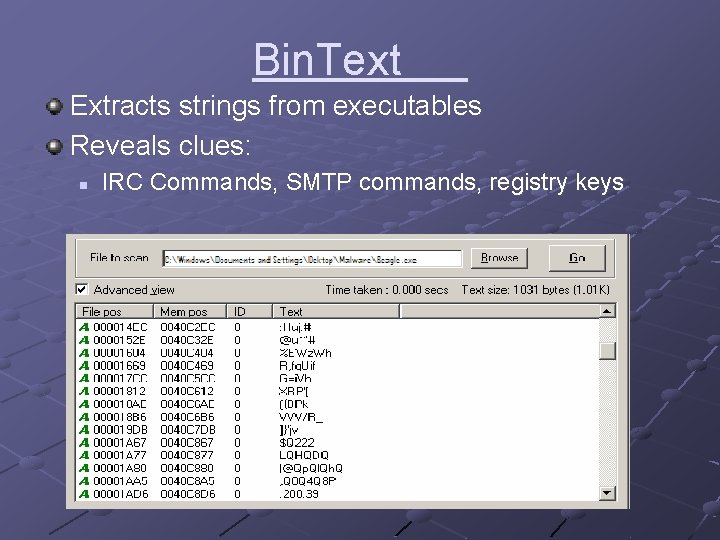
Task: Click memory position 0040C32E
Action: coord(187,340)
